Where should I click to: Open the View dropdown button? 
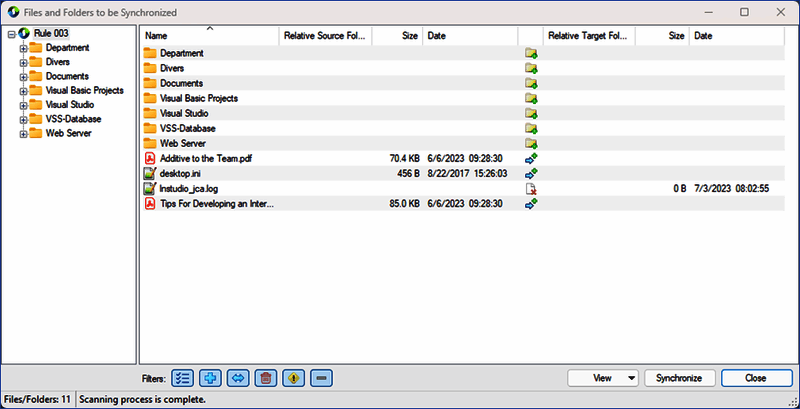603,378
